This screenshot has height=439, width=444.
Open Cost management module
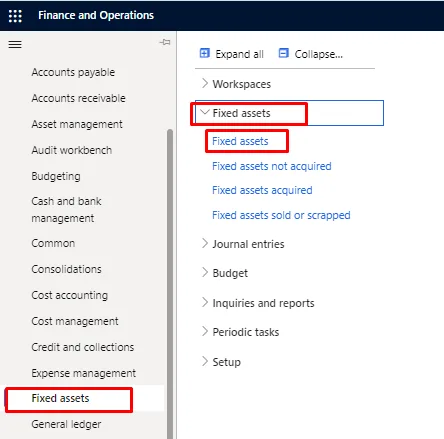(x=75, y=321)
